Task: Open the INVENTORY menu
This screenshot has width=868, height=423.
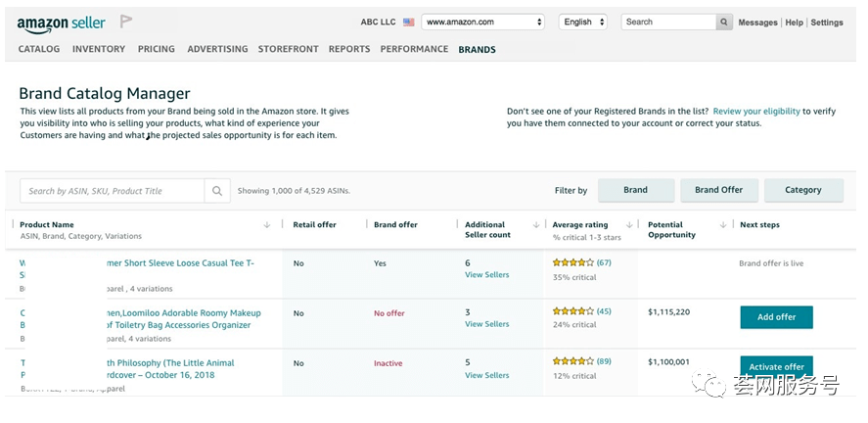Action: coord(99,49)
